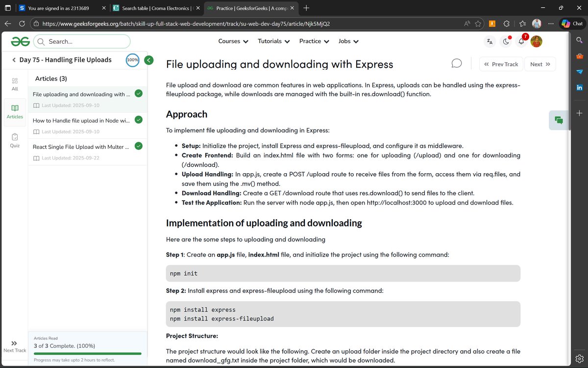Image resolution: width=588 pixels, height=368 pixels.
Task: Click the All grid icon in sidebar
Action: (x=14, y=83)
